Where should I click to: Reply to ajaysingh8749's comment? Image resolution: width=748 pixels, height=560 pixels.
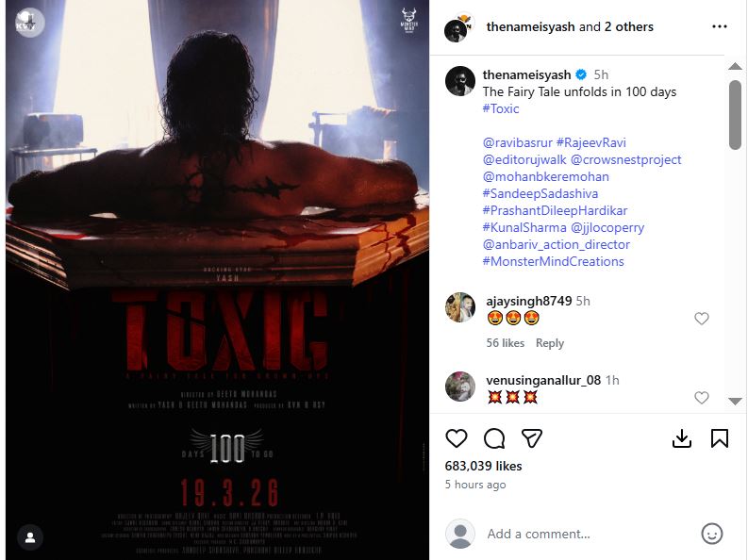[550, 343]
